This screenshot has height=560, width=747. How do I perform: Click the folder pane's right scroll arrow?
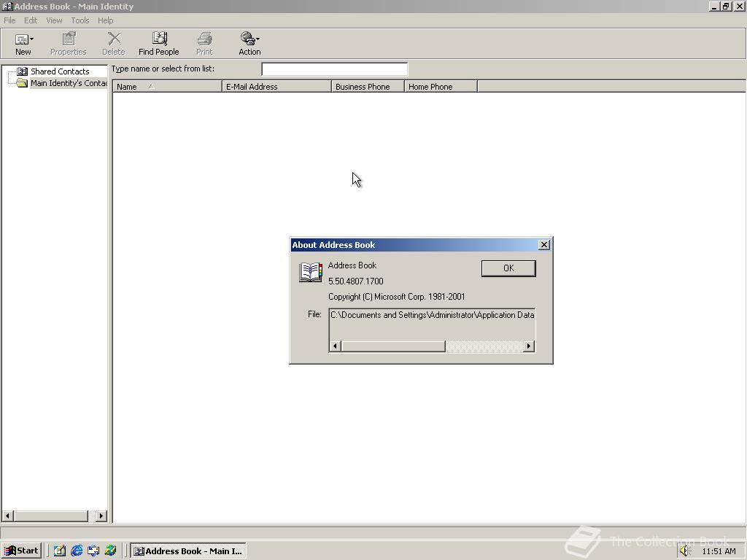tap(101, 516)
